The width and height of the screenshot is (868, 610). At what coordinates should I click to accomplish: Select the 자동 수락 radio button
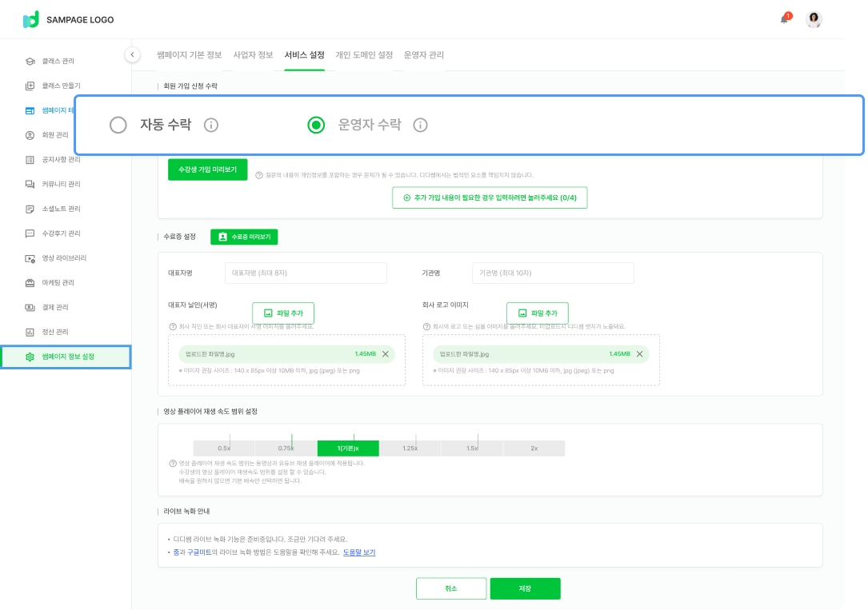tap(118, 125)
